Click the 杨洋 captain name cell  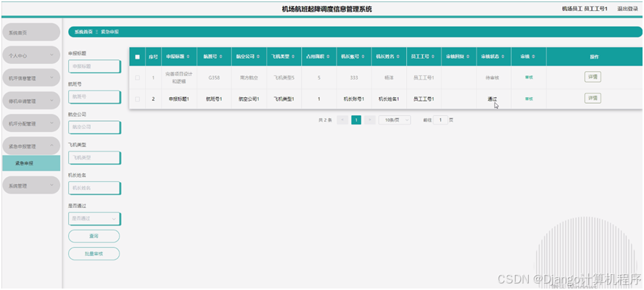(389, 78)
